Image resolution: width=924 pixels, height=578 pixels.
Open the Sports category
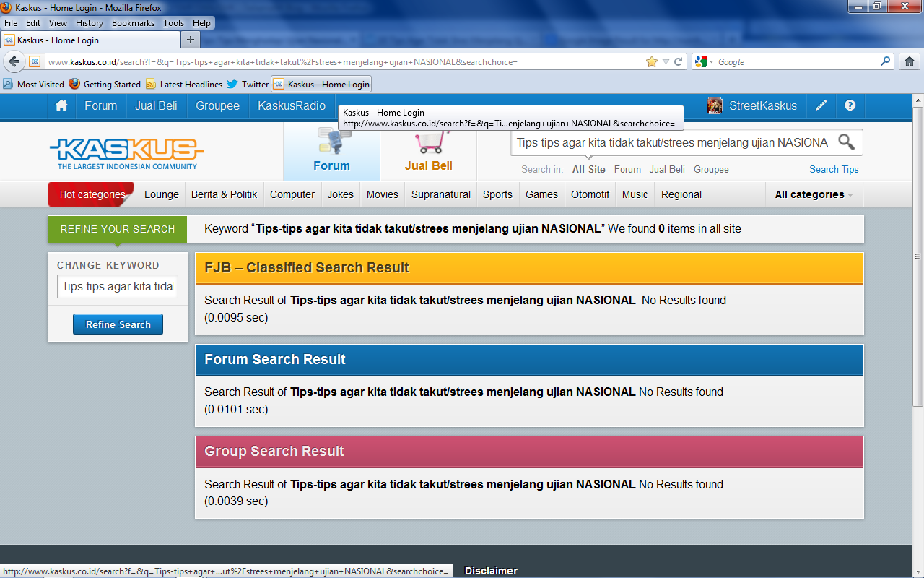tap(497, 194)
